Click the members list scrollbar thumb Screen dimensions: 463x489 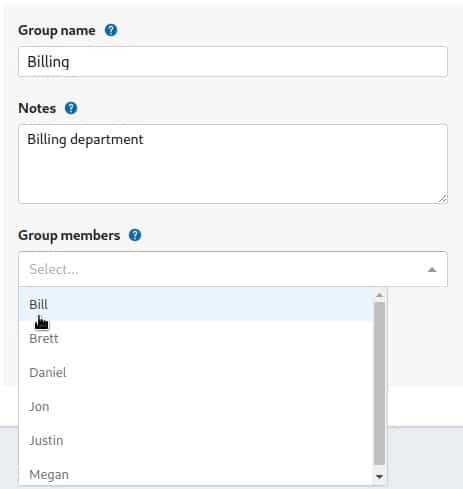[x=379, y=383]
